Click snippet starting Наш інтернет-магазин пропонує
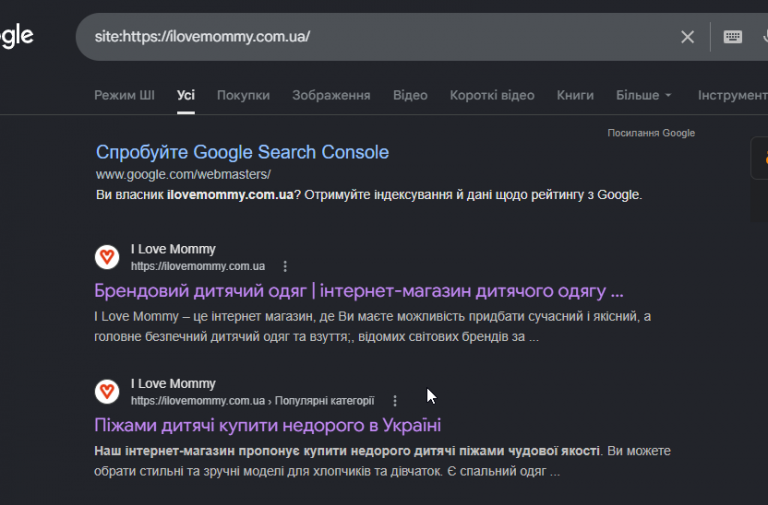The image size is (768, 505). 382,461
